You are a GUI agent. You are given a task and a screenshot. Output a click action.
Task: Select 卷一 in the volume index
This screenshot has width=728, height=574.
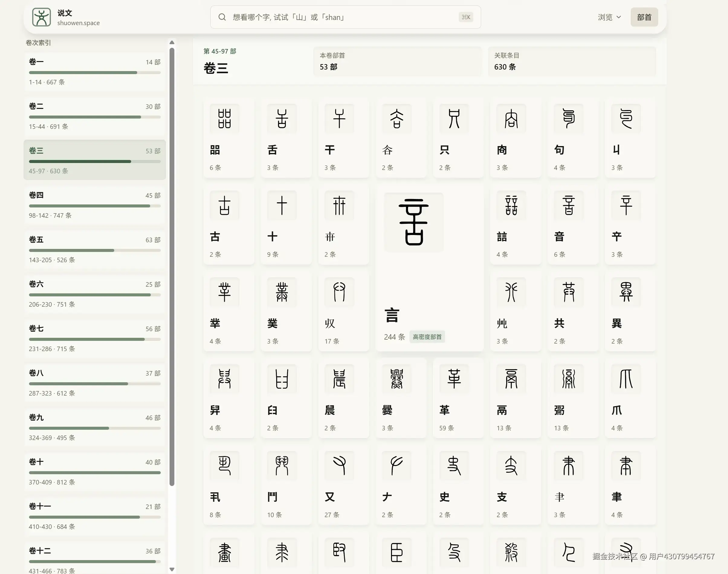tap(95, 71)
